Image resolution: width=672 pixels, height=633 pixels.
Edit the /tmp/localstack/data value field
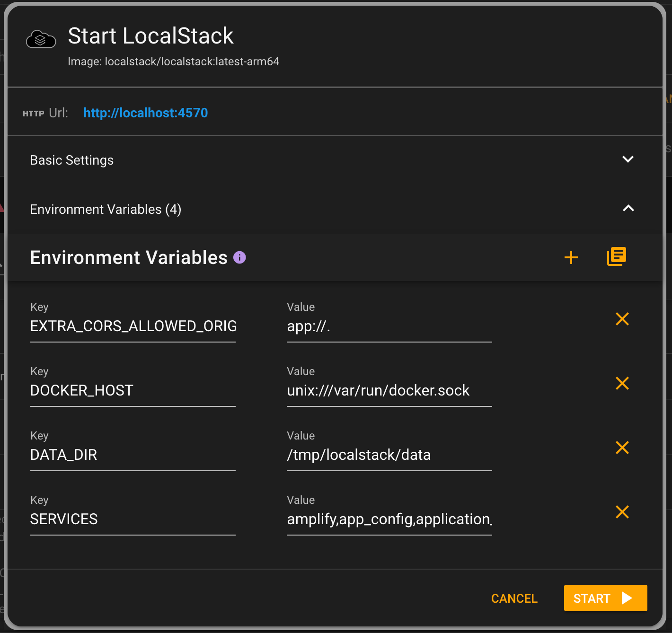point(389,455)
